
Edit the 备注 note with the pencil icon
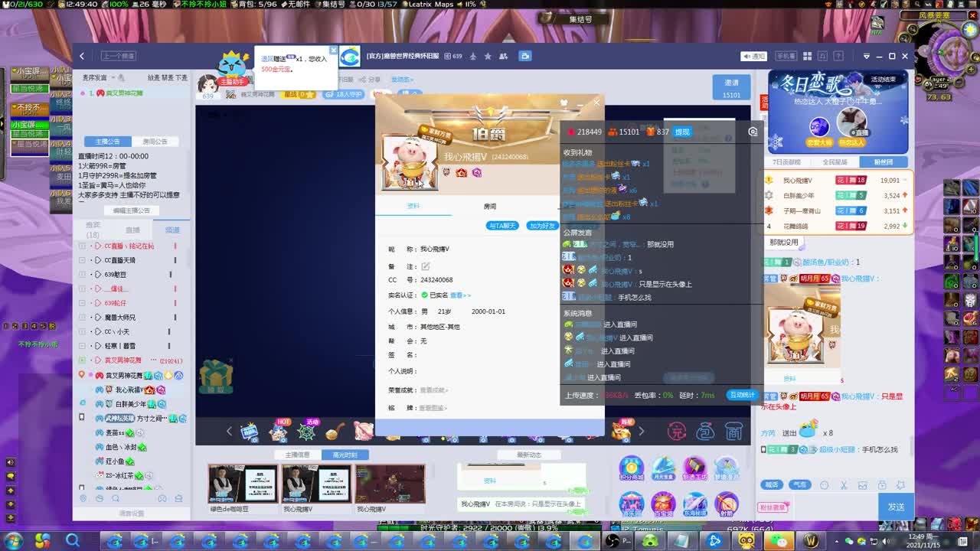[426, 266]
